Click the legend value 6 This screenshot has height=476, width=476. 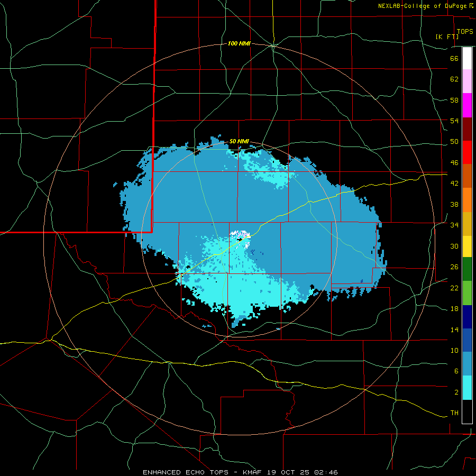[456, 371]
